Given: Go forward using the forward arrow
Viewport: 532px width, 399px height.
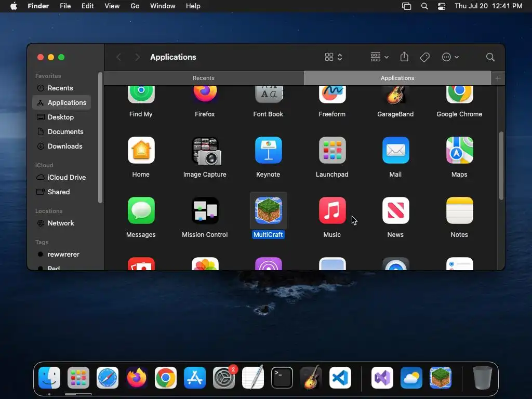Looking at the screenshot, I should [x=137, y=57].
